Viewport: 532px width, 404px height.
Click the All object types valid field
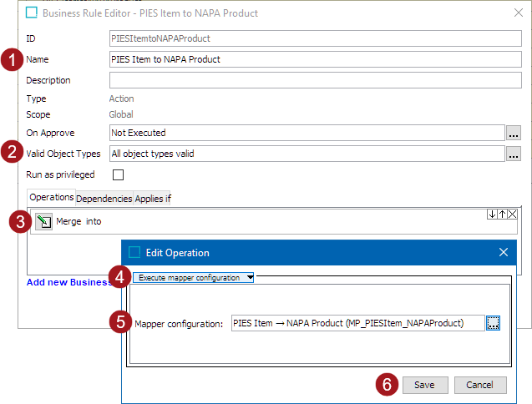point(307,154)
